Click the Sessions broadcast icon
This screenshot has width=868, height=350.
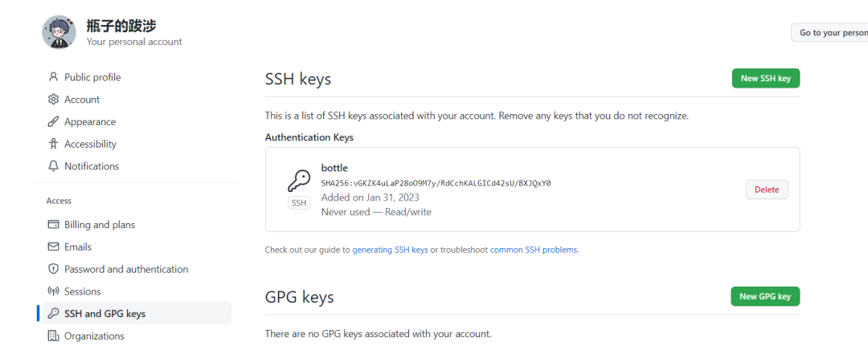click(x=54, y=291)
